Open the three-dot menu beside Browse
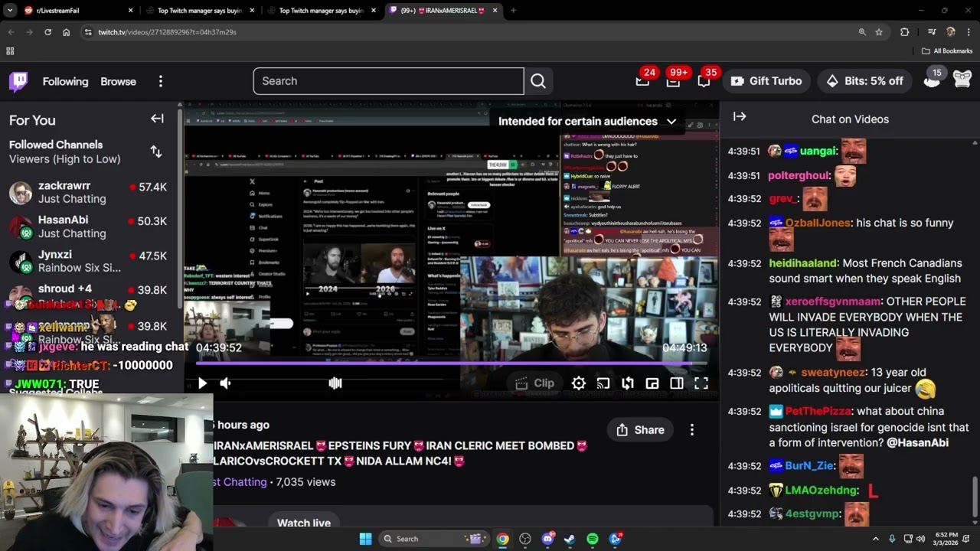Image resolution: width=980 pixels, height=551 pixels. 161,81
